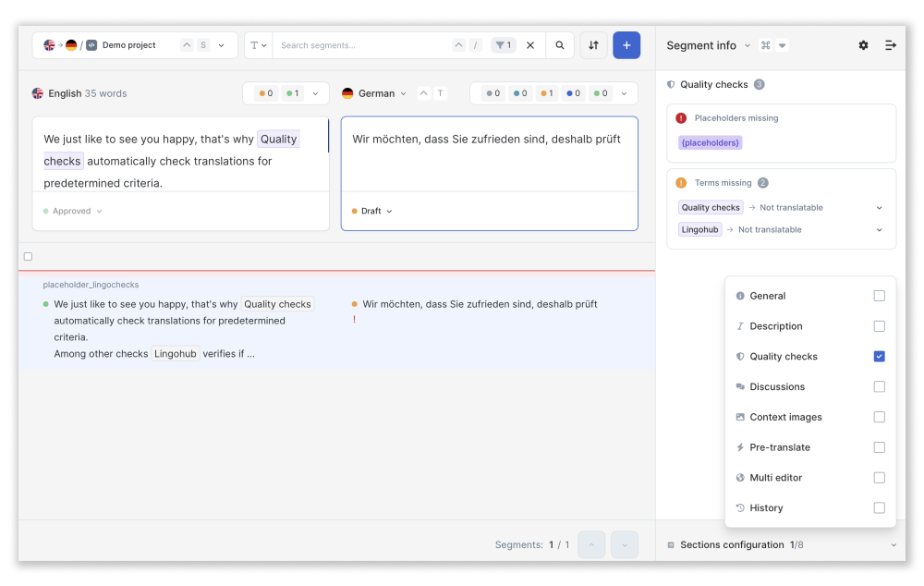Image resolution: width=924 pixels, height=586 pixels.
Task: Click the command key shortcut icon
Action: [765, 45]
